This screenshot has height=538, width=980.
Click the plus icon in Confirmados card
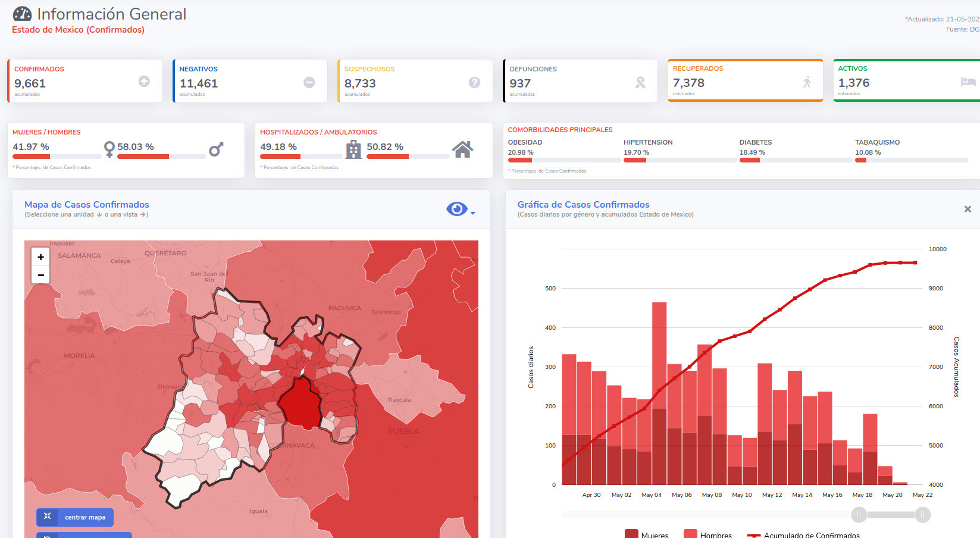coord(144,82)
